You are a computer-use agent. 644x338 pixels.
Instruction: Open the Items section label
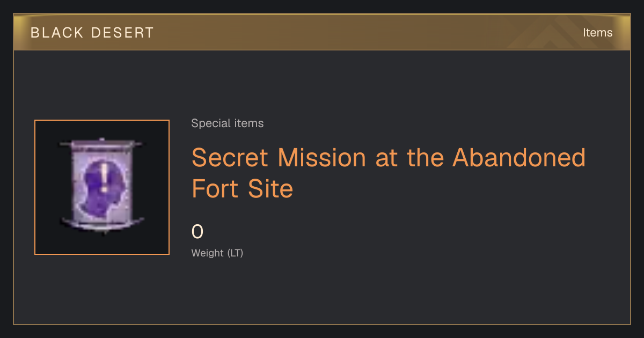598,32
